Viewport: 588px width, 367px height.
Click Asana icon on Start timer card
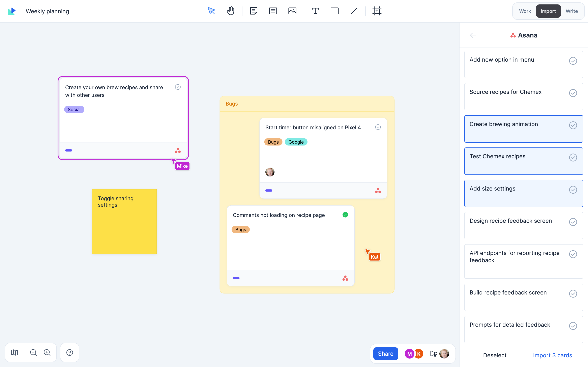378,191
